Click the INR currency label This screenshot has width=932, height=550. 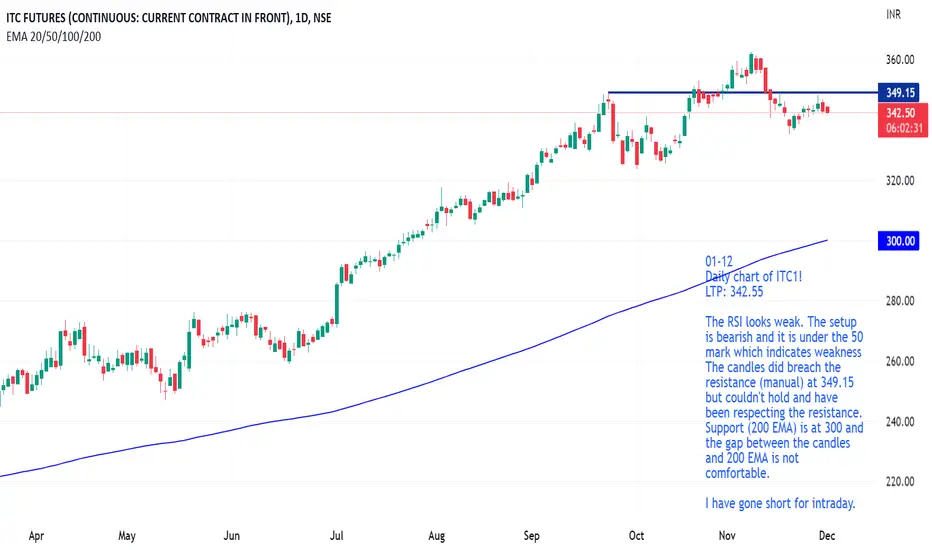click(x=893, y=14)
